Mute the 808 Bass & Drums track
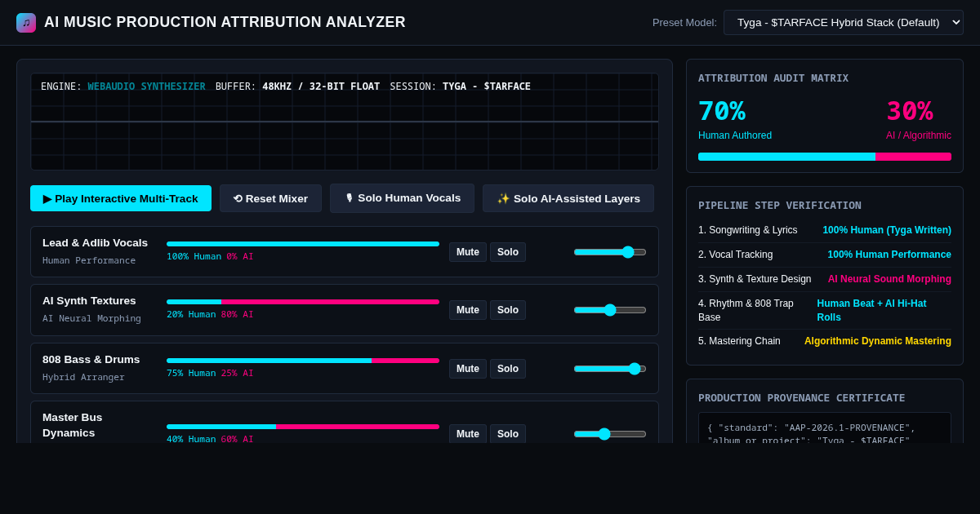 click(x=468, y=369)
